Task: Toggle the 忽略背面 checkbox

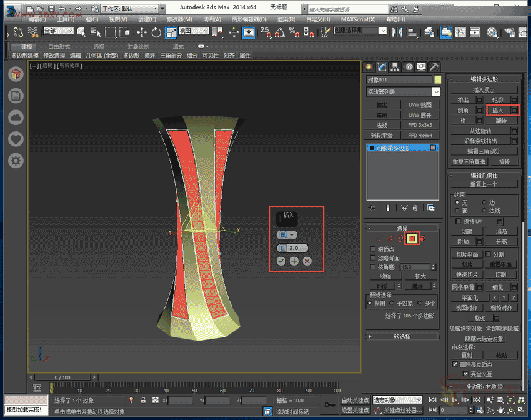Action: (x=372, y=258)
